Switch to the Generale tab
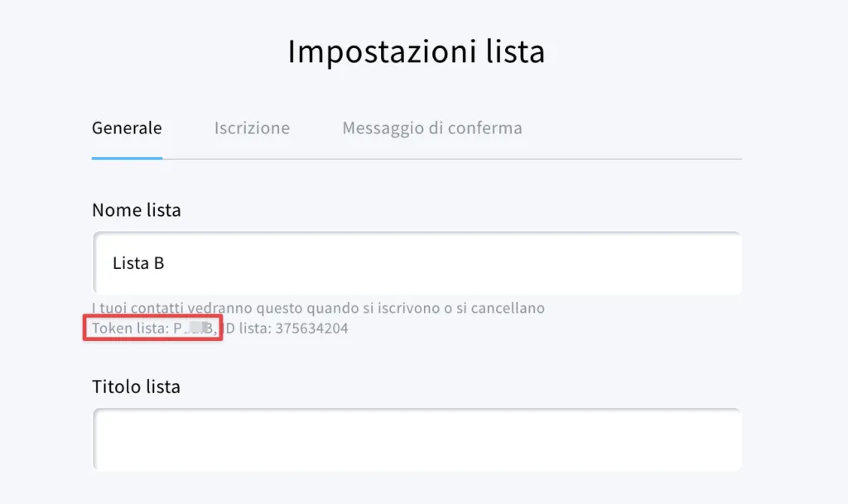This screenshot has width=848, height=504. tap(127, 128)
